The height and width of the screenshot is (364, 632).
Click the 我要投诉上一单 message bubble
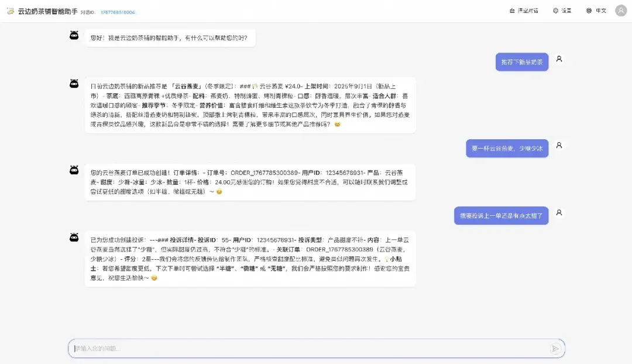500,215
